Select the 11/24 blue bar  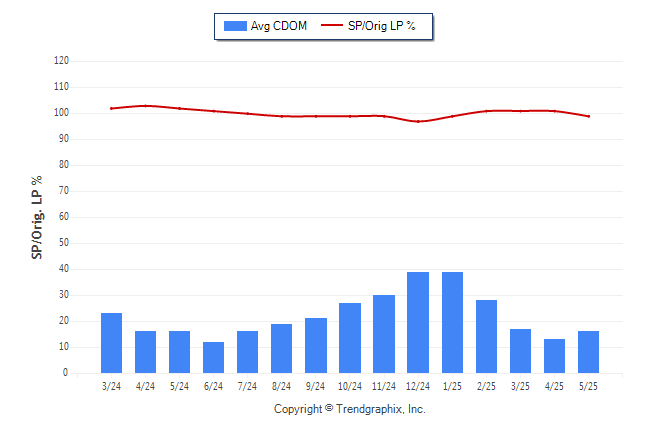(x=384, y=334)
